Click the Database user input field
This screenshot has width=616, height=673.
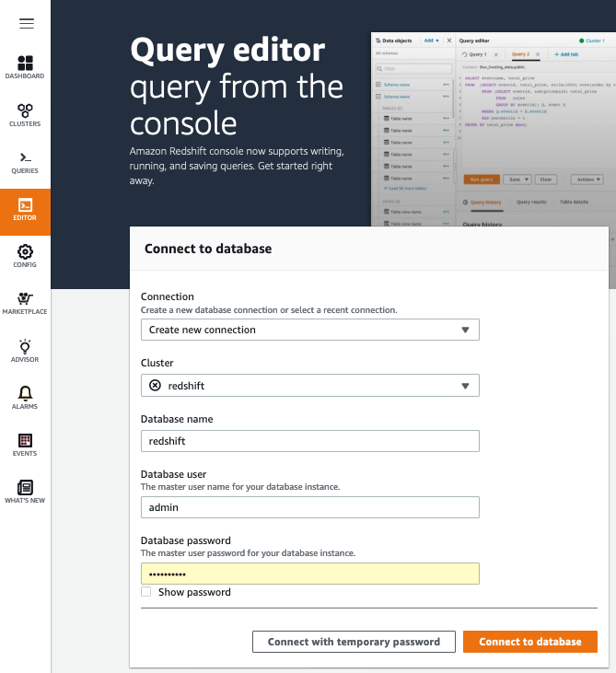[309, 507]
